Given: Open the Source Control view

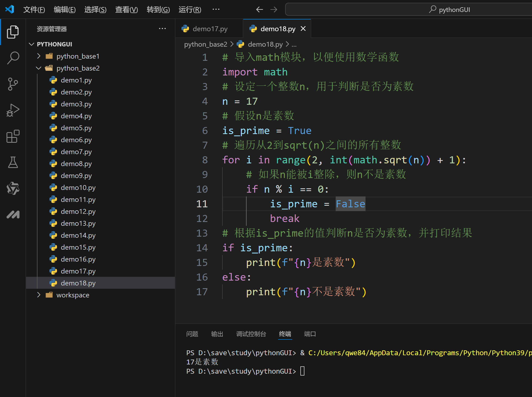Looking at the screenshot, I should tap(13, 84).
